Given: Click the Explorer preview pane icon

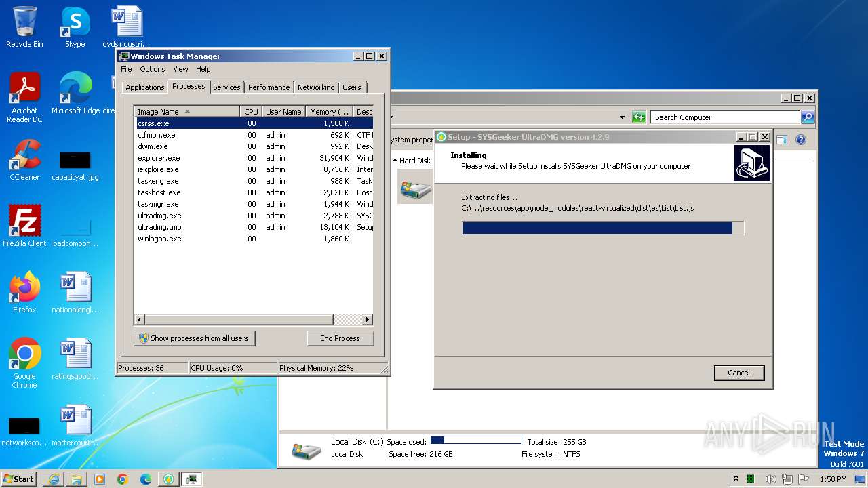Looking at the screenshot, I should tap(782, 140).
